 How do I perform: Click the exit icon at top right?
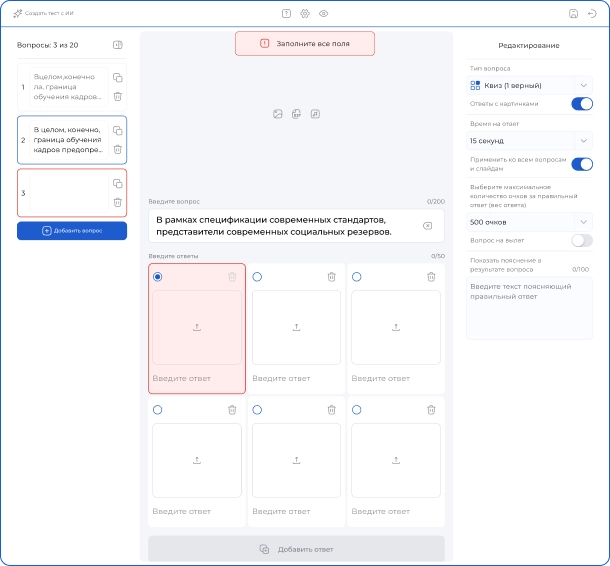(x=592, y=14)
